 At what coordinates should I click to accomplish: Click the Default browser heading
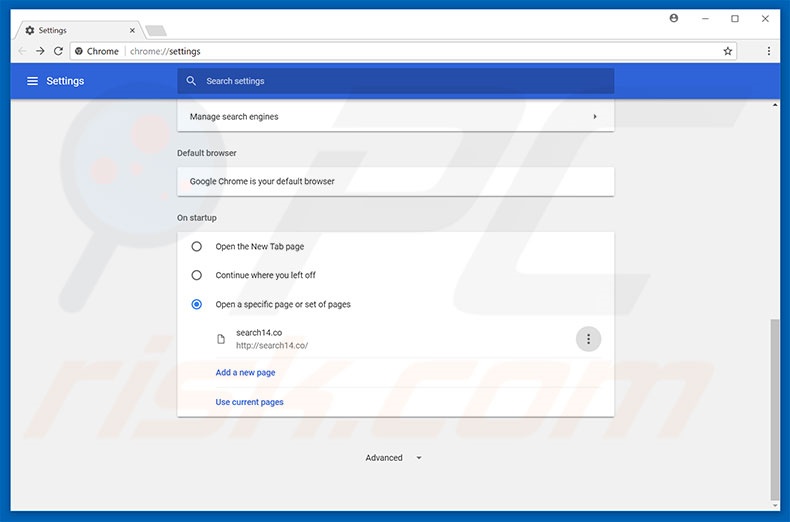[207, 153]
